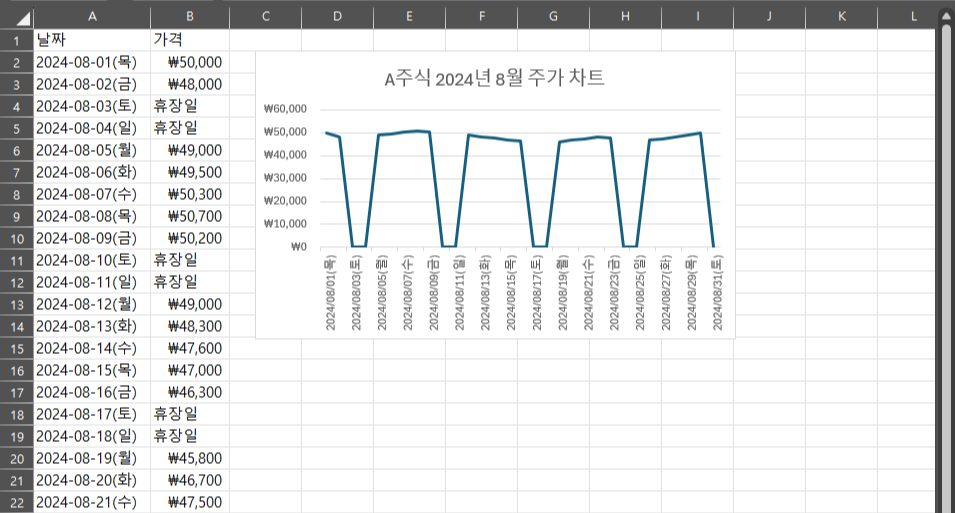Select column C header
This screenshot has width=955, height=513.
[266, 17]
